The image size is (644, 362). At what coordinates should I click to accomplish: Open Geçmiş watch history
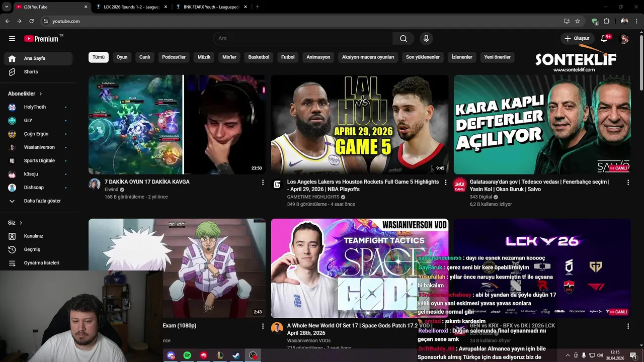[x=39, y=249]
